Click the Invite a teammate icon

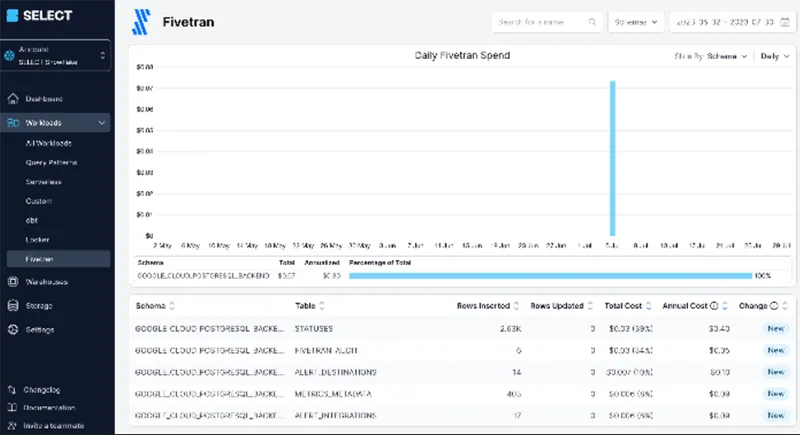pos(12,425)
